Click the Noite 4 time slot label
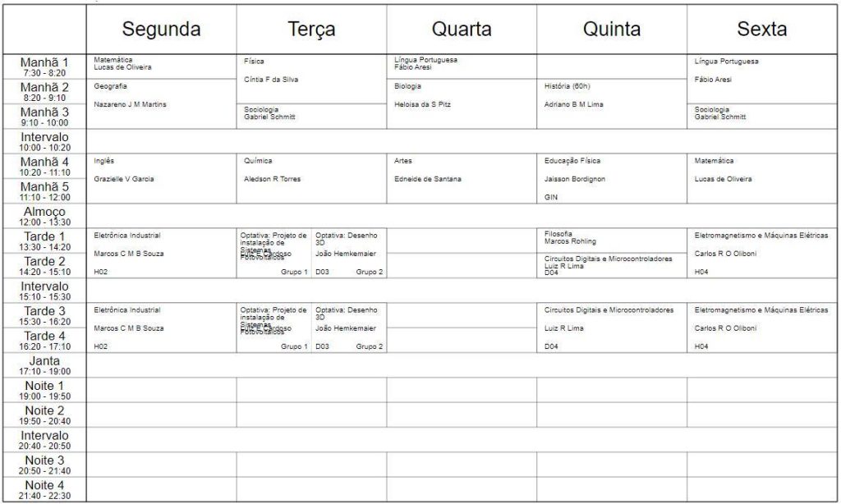This screenshot has width=841, height=504. (x=44, y=489)
